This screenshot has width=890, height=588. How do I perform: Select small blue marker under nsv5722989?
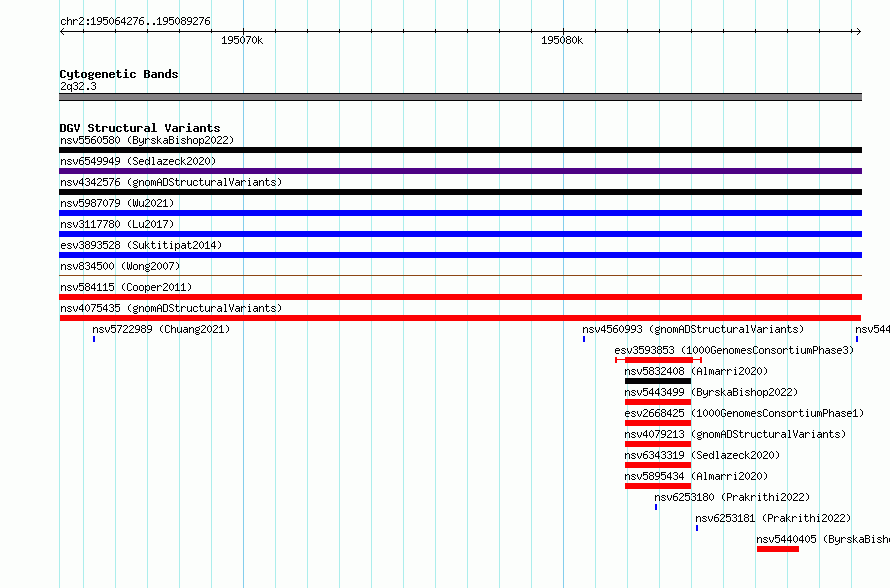coord(94,339)
